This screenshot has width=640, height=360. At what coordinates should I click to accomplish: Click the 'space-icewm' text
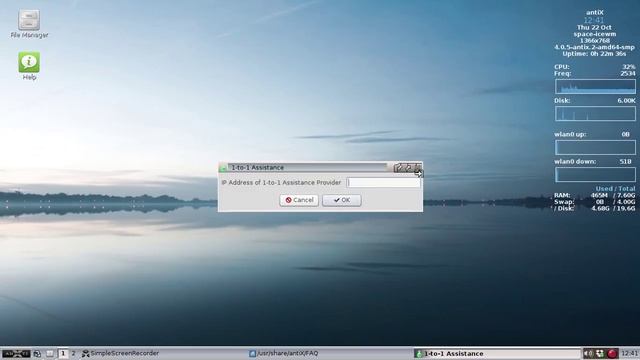pyautogui.click(x=594, y=34)
